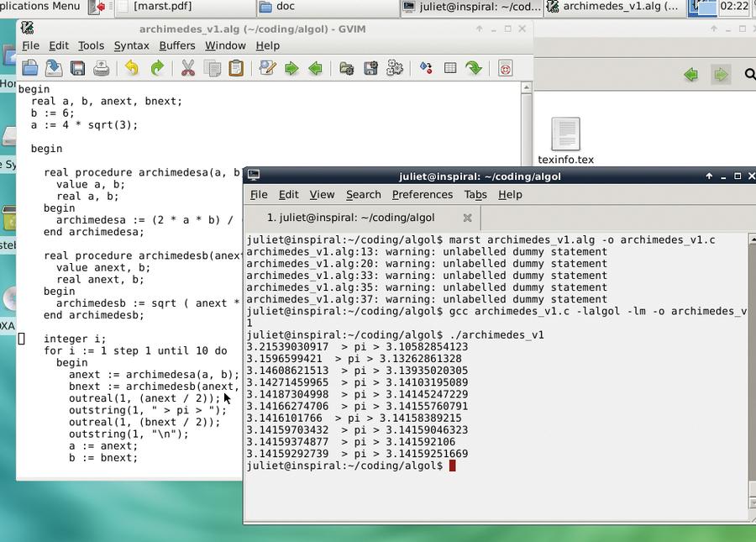Screen dimensions: 756x542
Task: Click the Cut scissors icon
Action: click(188, 68)
